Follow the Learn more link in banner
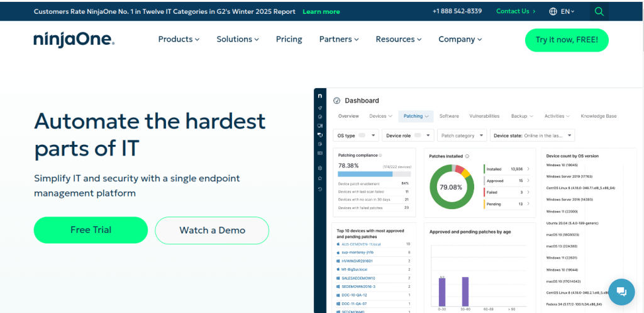This screenshot has height=313, width=644. tap(321, 11)
